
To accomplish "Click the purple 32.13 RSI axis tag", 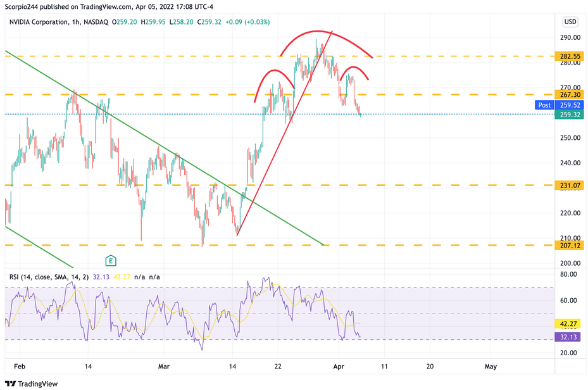I will pos(568,337).
